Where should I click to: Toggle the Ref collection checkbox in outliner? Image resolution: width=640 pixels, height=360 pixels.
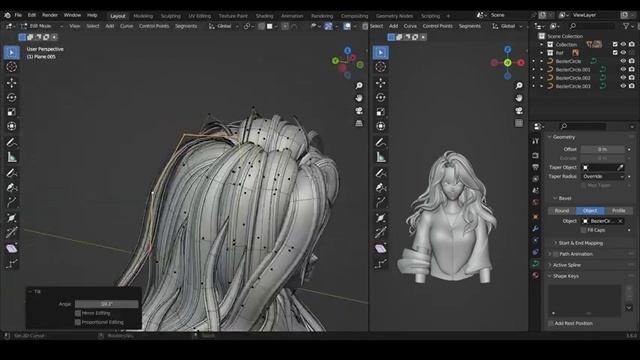pyautogui.click(x=615, y=52)
